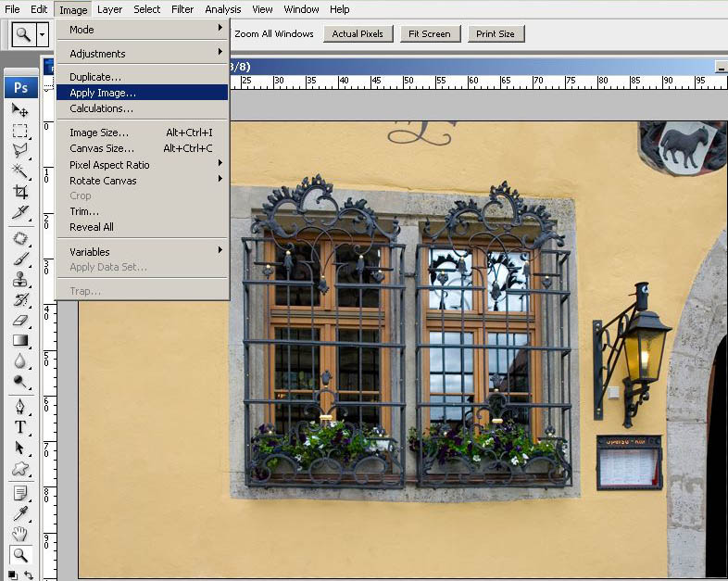Select the Blur tool
Screen dimensions: 728x581
pos(19,360)
